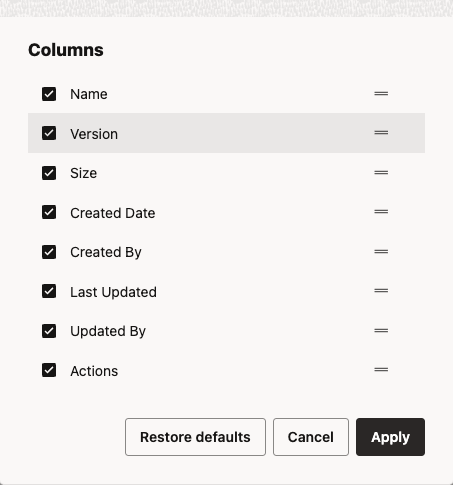Disable the Last Updated column checkbox
Image resolution: width=453 pixels, height=485 pixels.
(x=49, y=291)
